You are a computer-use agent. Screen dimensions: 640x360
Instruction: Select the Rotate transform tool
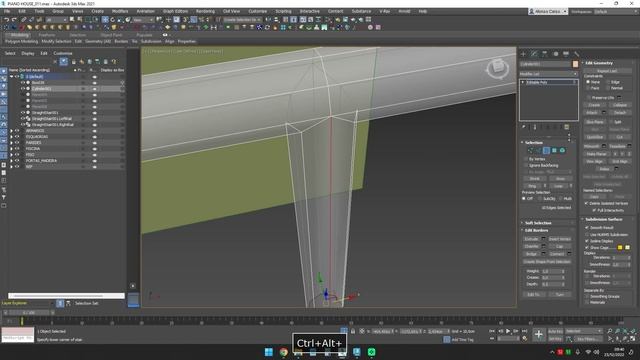pyautogui.click(x=113, y=20)
